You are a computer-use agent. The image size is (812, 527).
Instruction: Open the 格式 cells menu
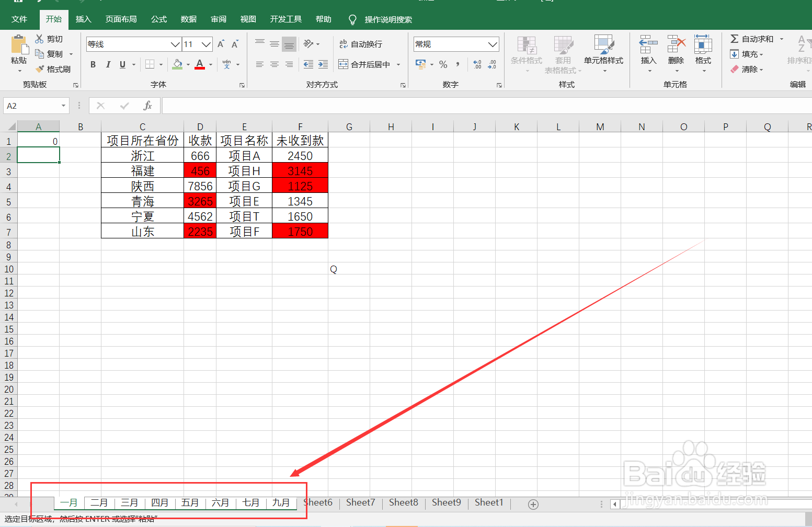(703, 54)
